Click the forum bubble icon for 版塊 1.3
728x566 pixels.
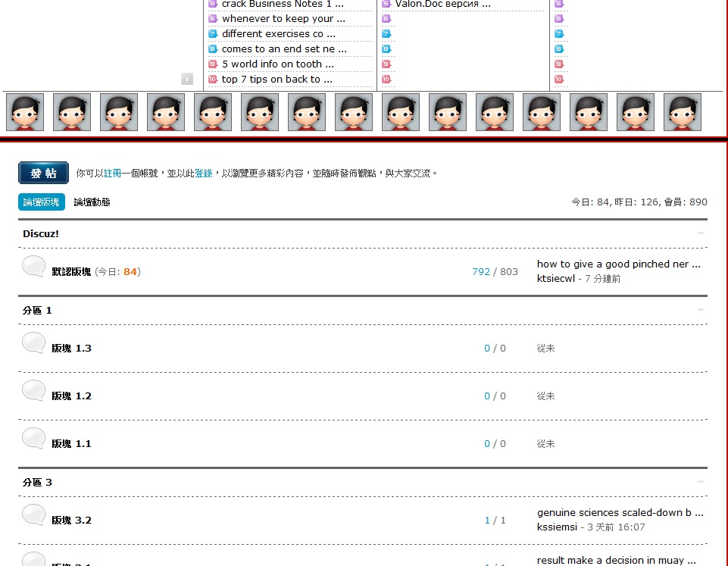pos(33,343)
